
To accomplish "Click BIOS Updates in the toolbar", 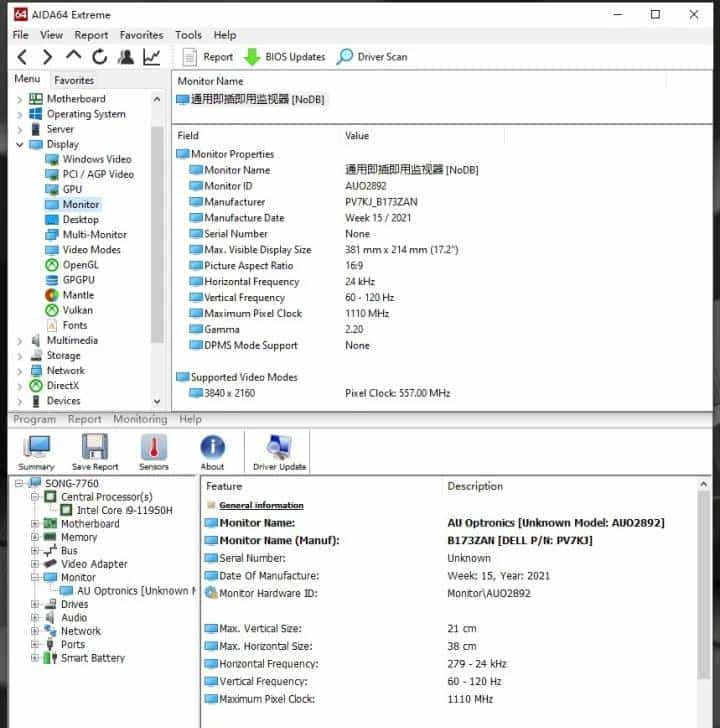I will point(285,57).
